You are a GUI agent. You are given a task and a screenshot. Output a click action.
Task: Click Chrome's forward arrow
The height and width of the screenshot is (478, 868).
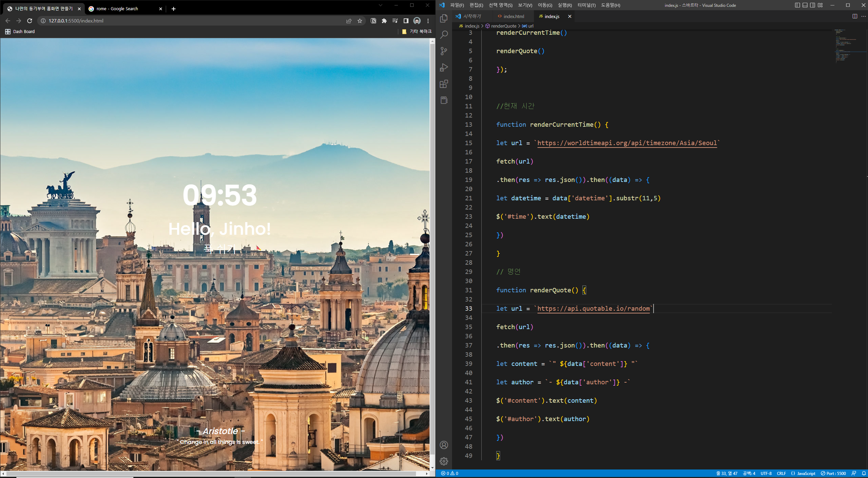[19, 21]
